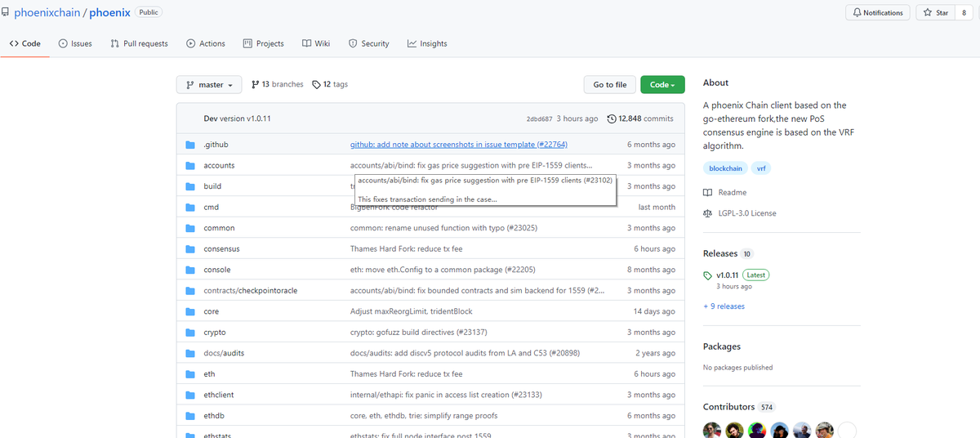Select the vrf topic tag

[x=761, y=168]
